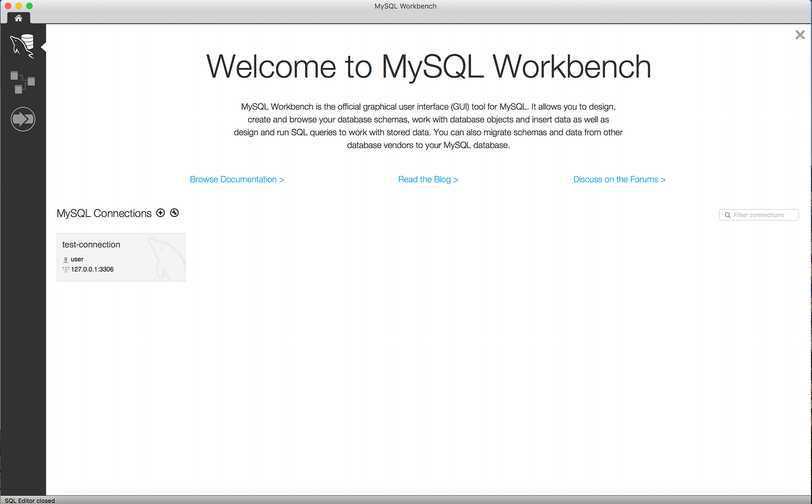The width and height of the screenshot is (812, 504).
Task: Click Read the Blog link
Action: [428, 179]
